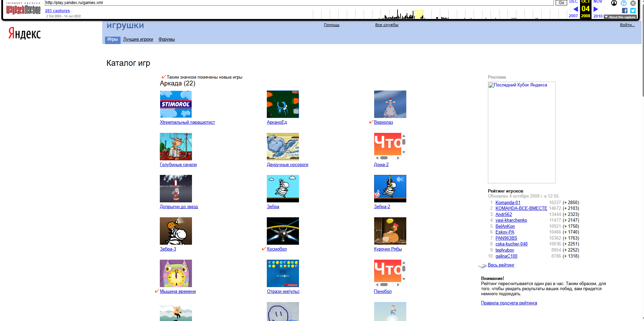The height and width of the screenshot is (321, 644).
Task: Open the Форумы tab
Action: (167, 39)
